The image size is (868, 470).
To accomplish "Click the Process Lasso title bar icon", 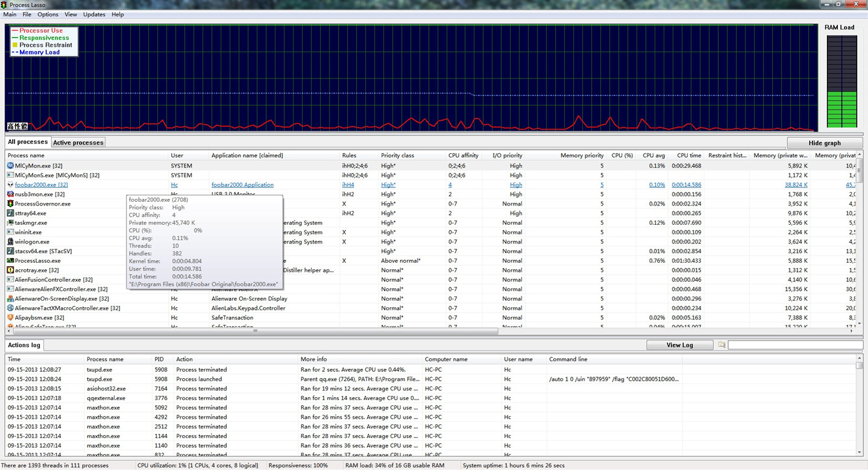I will 4,5.
